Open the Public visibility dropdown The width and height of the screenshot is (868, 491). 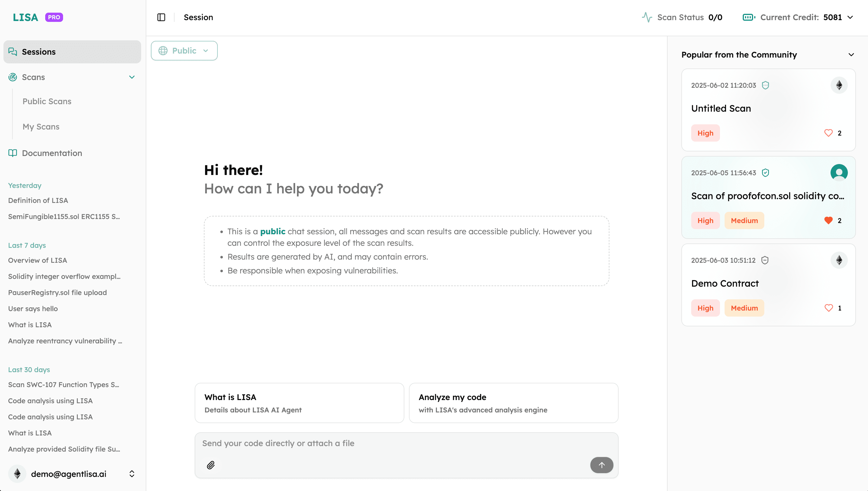[x=184, y=51]
